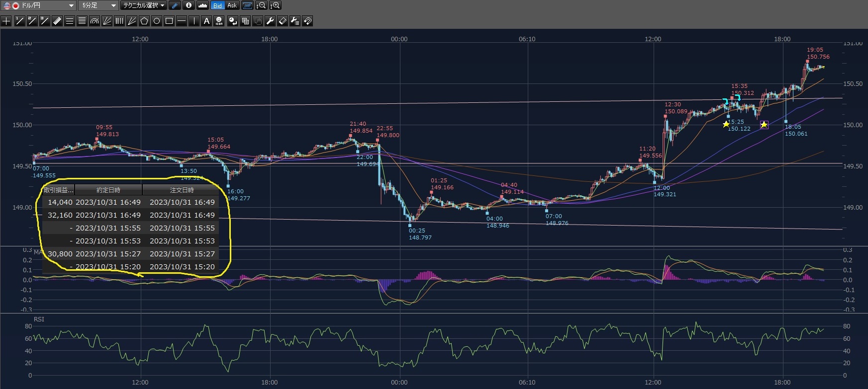Image resolution: width=868 pixels, height=389 pixels.
Task: Toggle the blue pencil drawing mode
Action: click(175, 5)
